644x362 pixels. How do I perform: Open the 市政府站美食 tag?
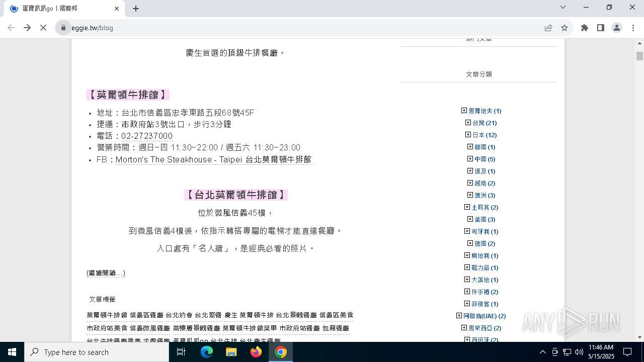pyautogui.click(x=107, y=328)
